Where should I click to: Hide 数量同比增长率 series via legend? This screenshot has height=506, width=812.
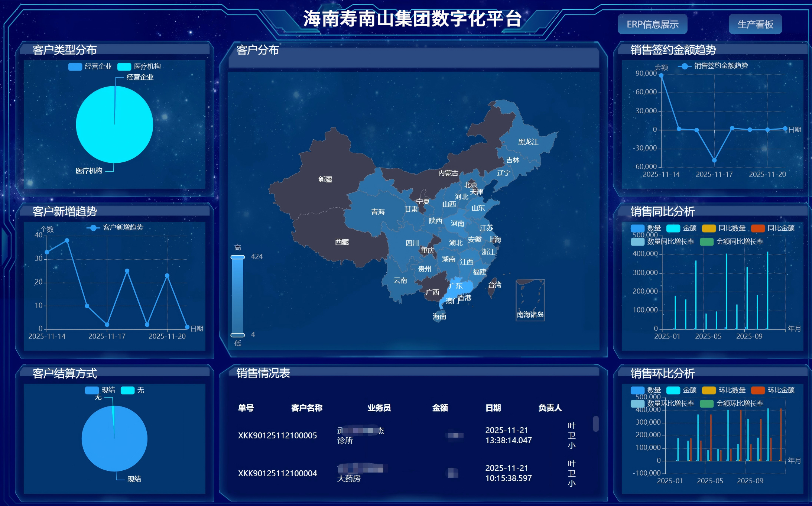point(637,241)
